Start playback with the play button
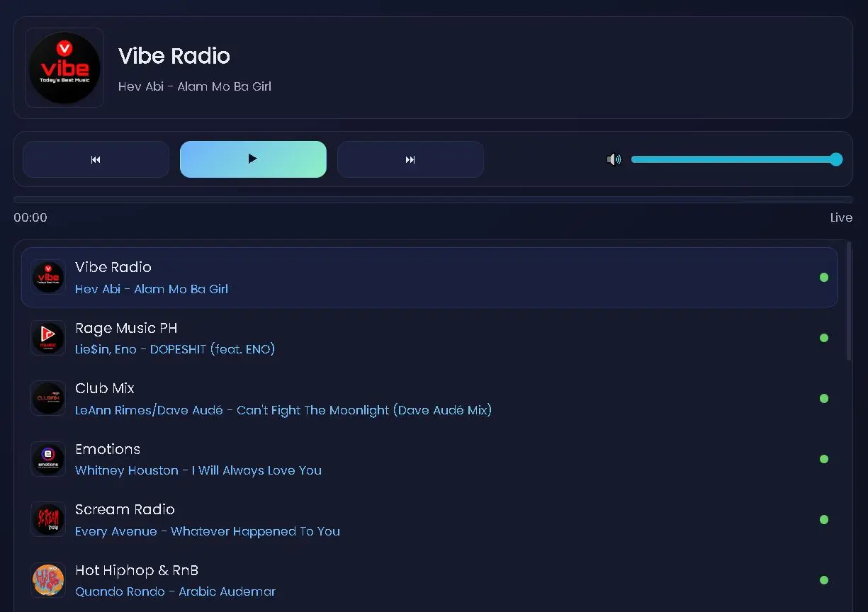Image resolution: width=868 pixels, height=612 pixels. tap(253, 159)
